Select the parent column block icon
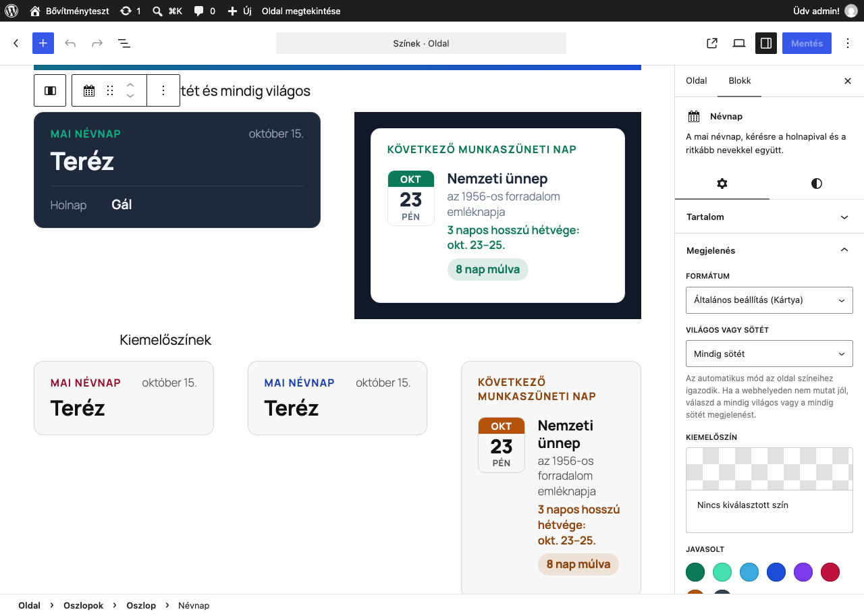This screenshot has width=864, height=616. (x=50, y=90)
